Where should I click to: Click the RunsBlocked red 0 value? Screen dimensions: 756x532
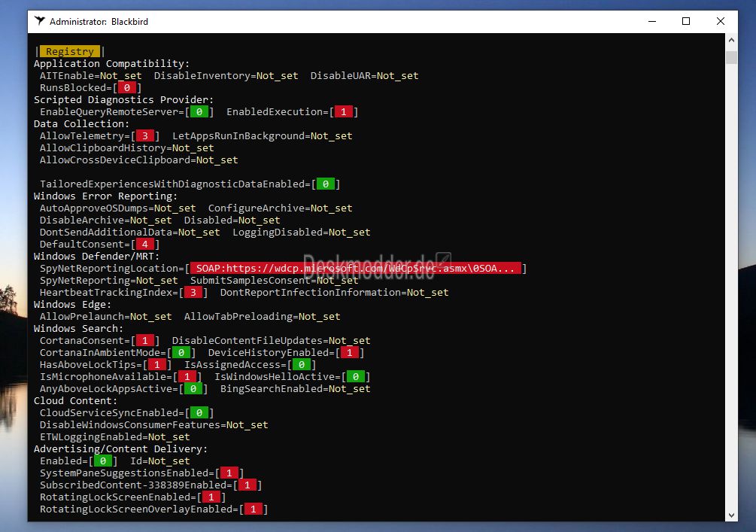(x=127, y=88)
